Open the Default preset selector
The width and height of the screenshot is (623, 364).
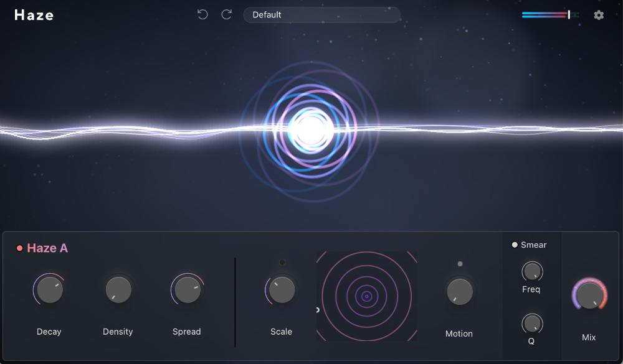coord(321,14)
